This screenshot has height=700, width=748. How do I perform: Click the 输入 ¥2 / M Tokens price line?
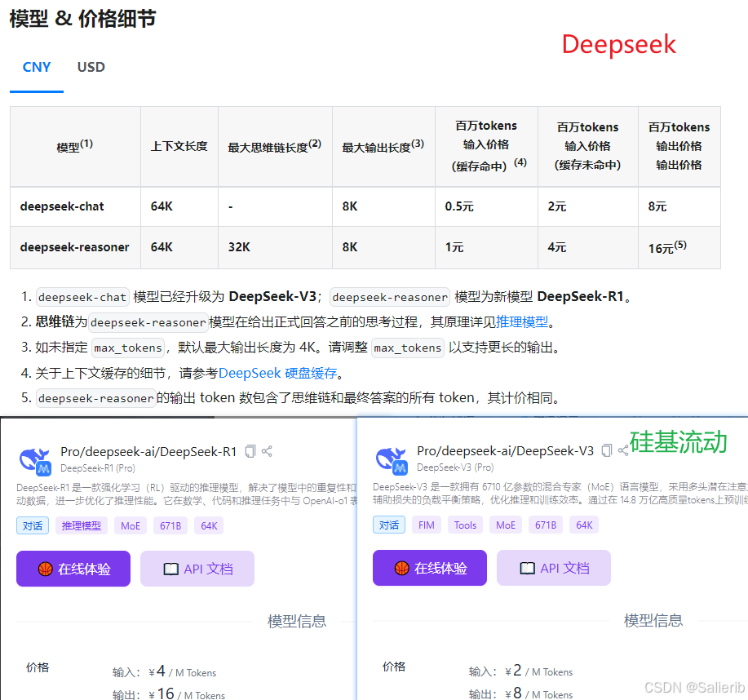[520, 671]
